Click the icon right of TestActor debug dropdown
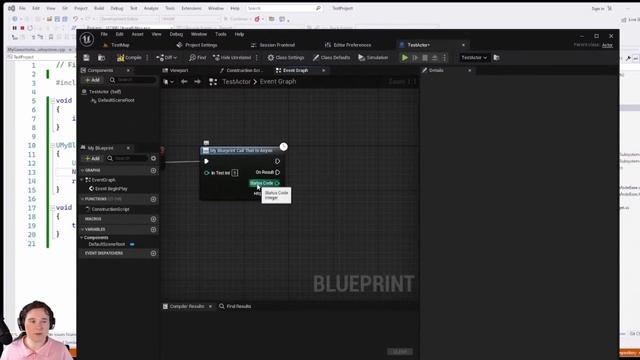This screenshot has height=360, width=640. pyautogui.click(x=496, y=58)
